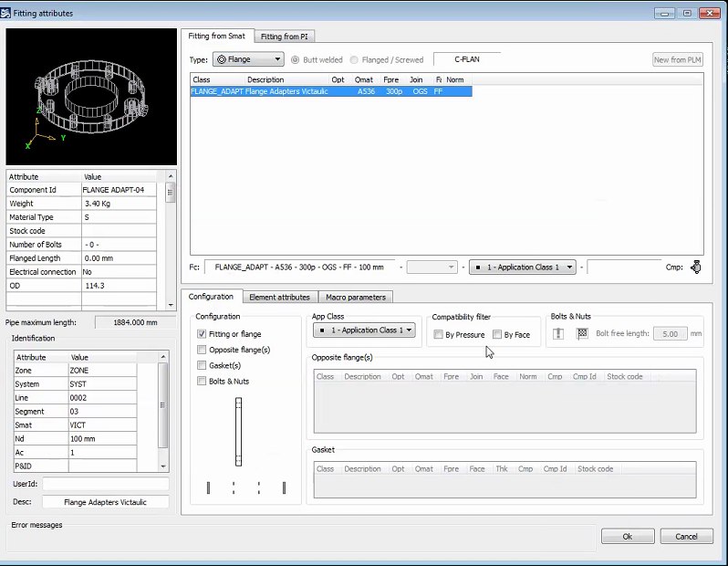Click the New from PLM button
The height and width of the screenshot is (566, 728).
[x=678, y=59]
